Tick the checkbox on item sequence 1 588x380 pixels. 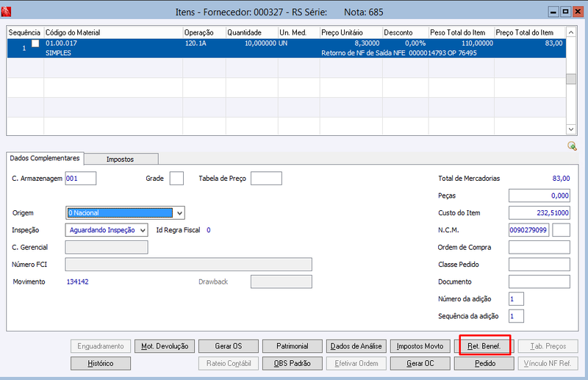pos(35,43)
